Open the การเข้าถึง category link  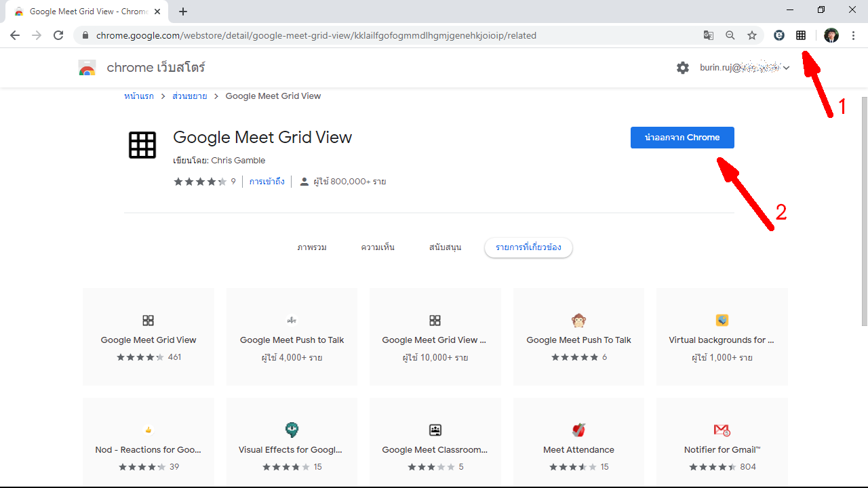pos(267,182)
